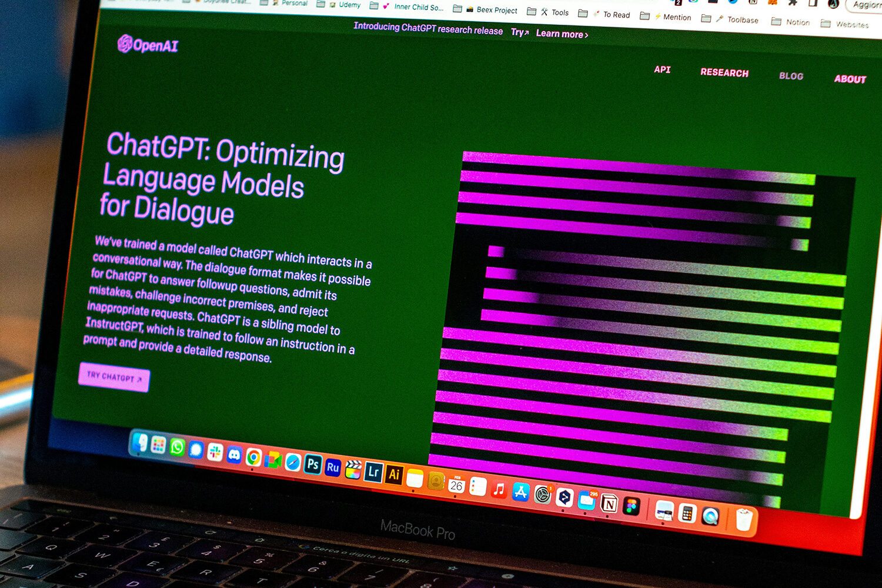Open Slack from the dock

[215, 452]
